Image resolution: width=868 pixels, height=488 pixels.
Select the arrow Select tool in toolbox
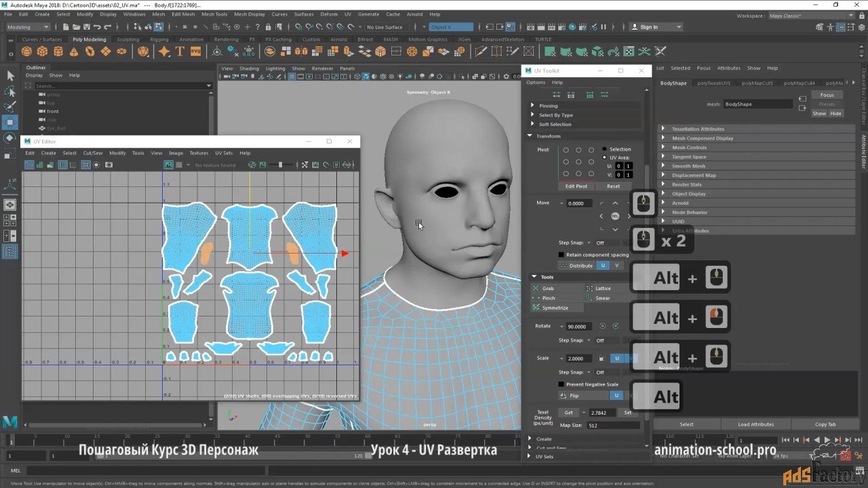coord(10,76)
